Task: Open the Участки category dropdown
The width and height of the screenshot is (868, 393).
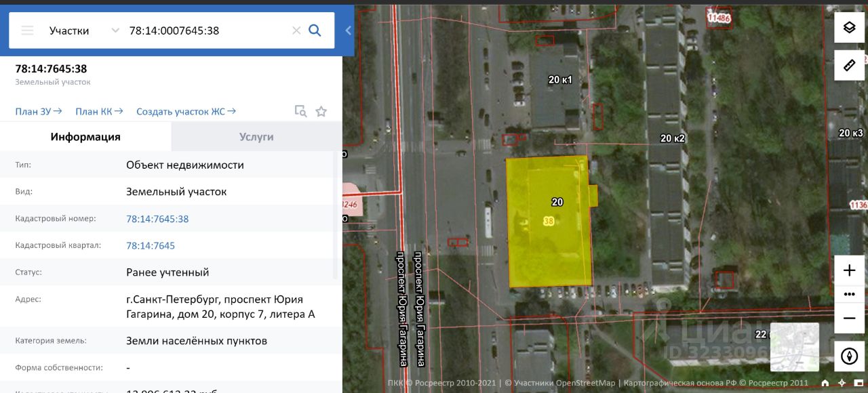Action: coord(83,30)
